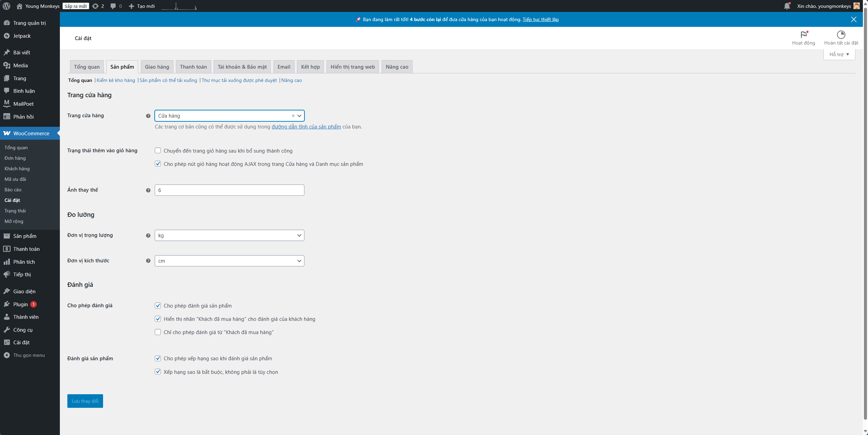The image size is (868, 435).
Task: Open the notifications bell icon
Action: [x=787, y=6]
